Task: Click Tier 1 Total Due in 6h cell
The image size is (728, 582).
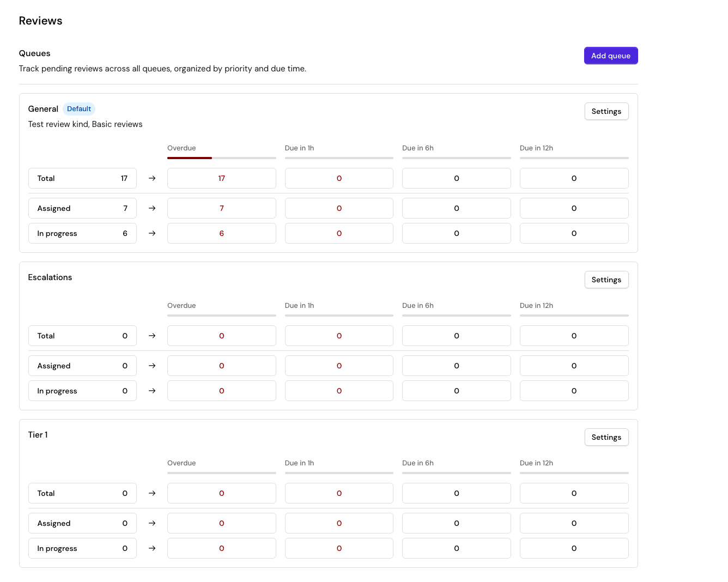Action: click(457, 493)
